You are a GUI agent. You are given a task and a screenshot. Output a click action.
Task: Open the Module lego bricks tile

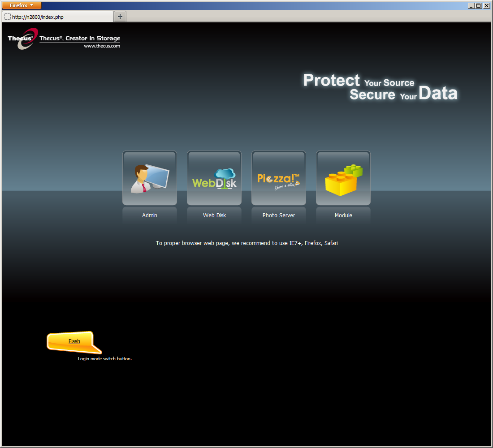pyautogui.click(x=343, y=178)
